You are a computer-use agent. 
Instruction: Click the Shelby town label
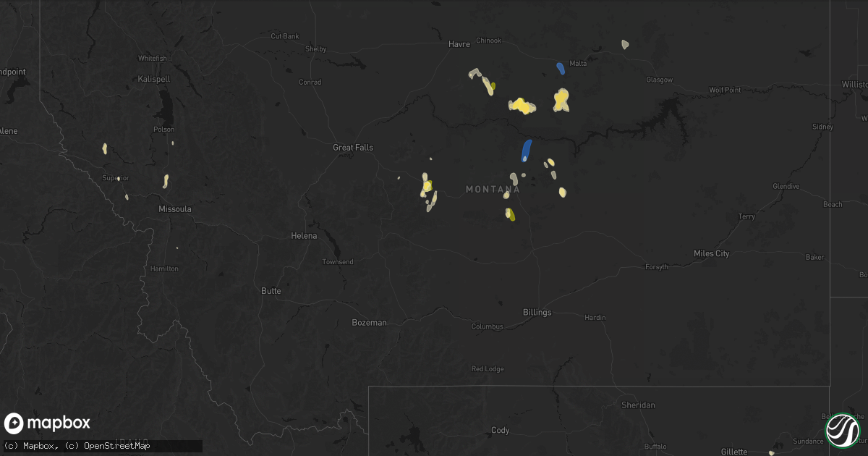pyautogui.click(x=315, y=49)
